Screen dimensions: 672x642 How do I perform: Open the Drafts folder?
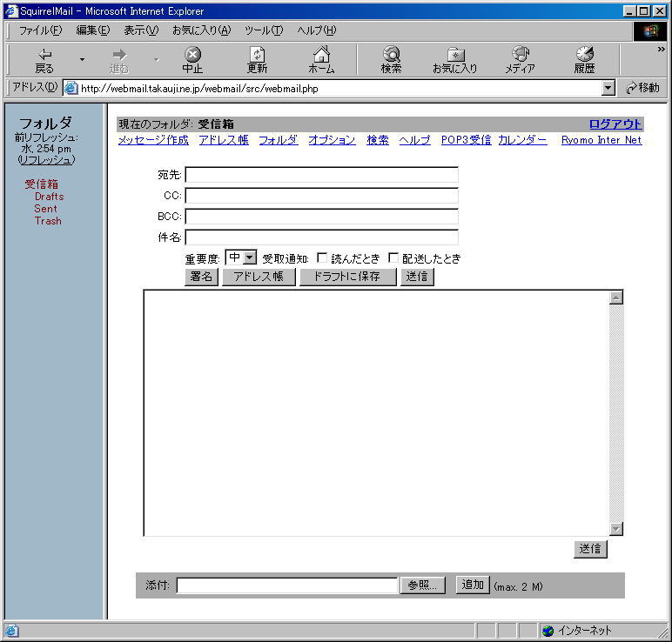50,197
